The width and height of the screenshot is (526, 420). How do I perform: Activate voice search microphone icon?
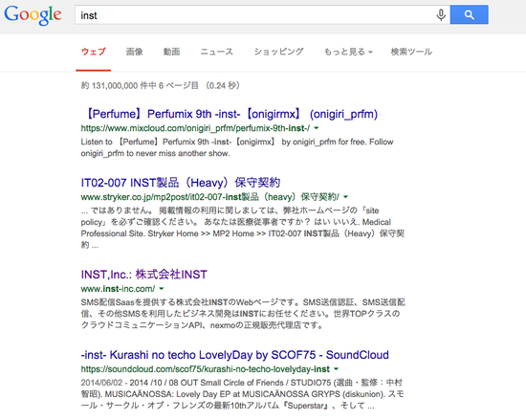[x=441, y=14]
